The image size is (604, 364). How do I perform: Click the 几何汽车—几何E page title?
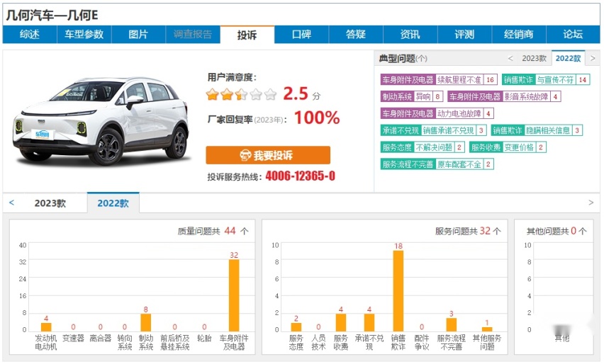52,16
